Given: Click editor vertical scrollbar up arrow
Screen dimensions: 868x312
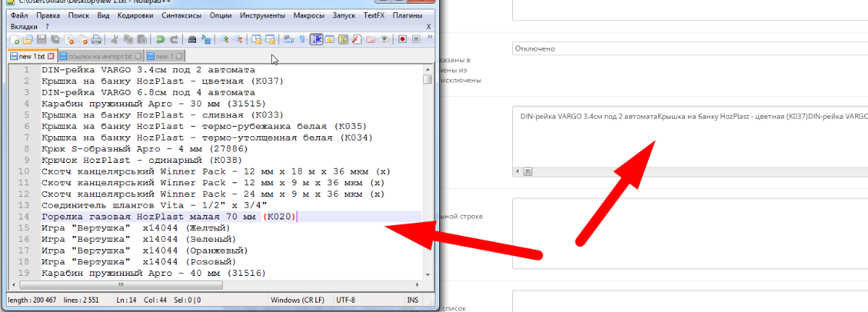Looking at the screenshot, I should click(427, 68).
